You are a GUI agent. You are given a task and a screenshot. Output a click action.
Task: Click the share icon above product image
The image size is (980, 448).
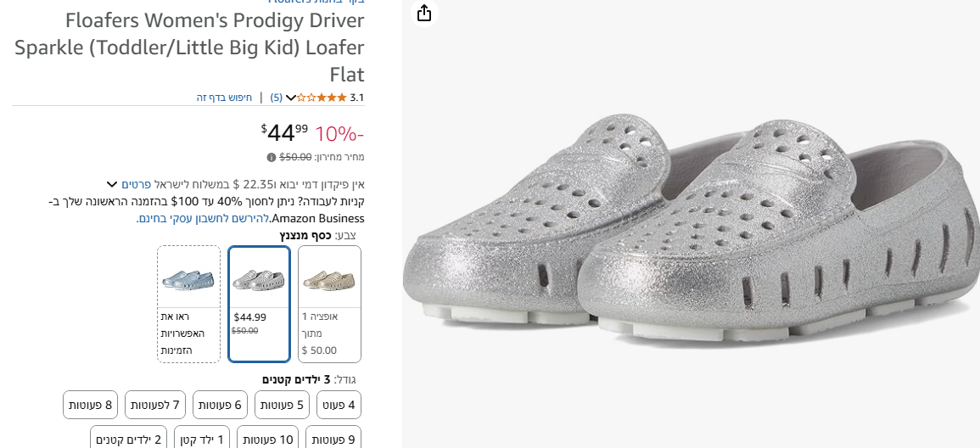[424, 13]
